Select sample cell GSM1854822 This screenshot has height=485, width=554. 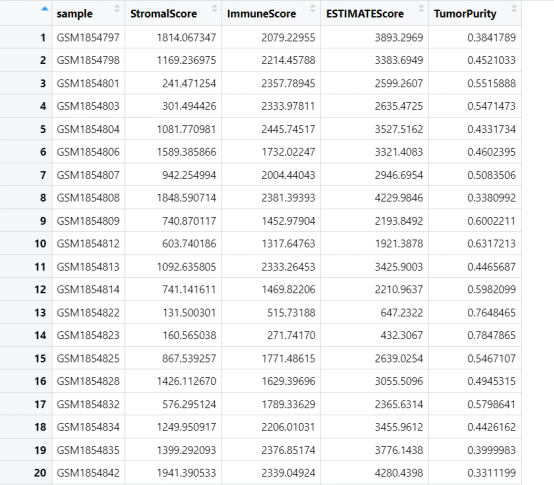pyautogui.click(x=88, y=313)
